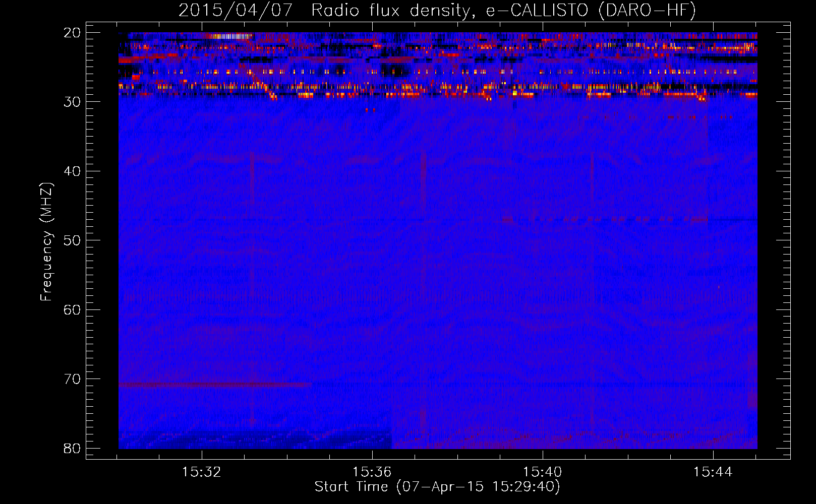The image size is (816, 504).
Task: Click the horizontal red line near 71 MHz
Action: 215,385
